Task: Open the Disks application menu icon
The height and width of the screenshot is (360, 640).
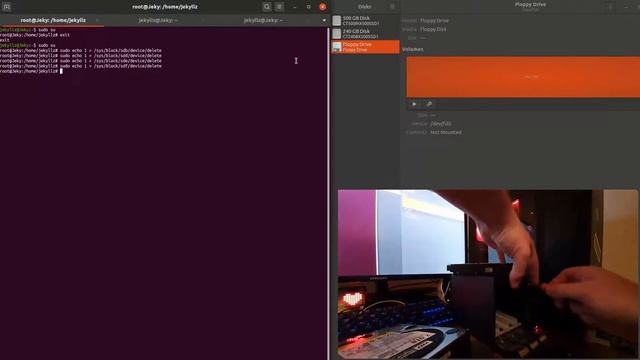Action: (x=392, y=7)
